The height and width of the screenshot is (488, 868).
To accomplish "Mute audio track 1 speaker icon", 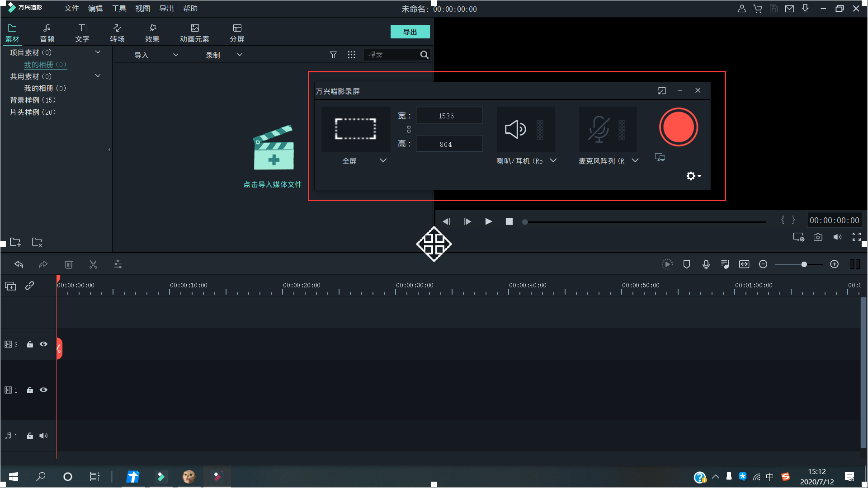I will [x=43, y=436].
